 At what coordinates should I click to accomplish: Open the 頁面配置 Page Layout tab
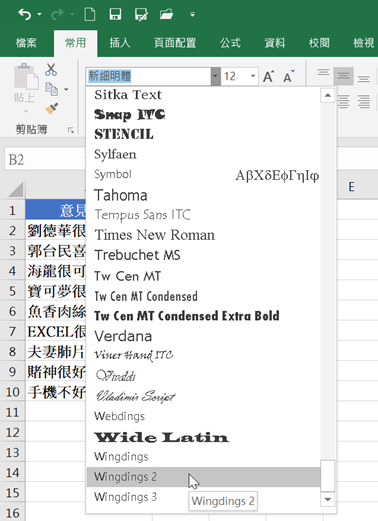(x=175, y=43)
